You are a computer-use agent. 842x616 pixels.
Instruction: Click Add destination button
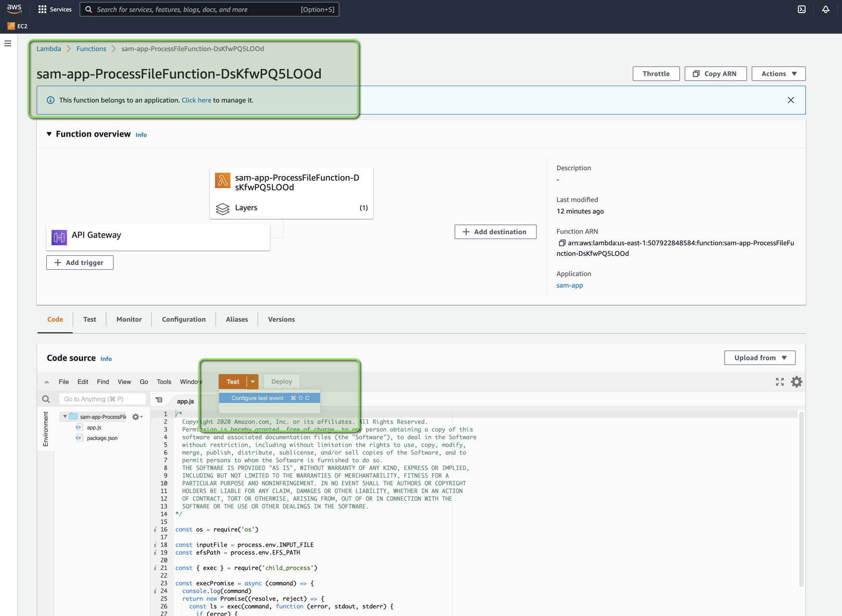click(x=495, y=232)
